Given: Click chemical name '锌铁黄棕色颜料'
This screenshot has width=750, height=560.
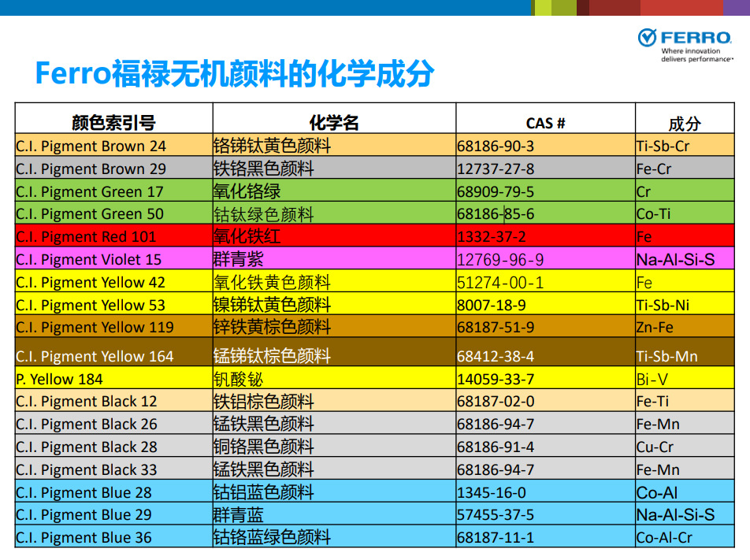Looking at the screenshot, I should tap(272, 327).
